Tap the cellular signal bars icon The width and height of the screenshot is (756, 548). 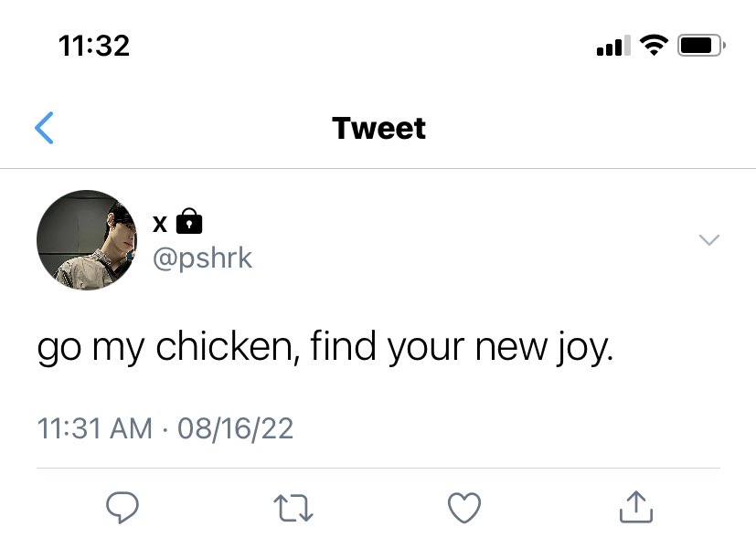coord(613,46)
